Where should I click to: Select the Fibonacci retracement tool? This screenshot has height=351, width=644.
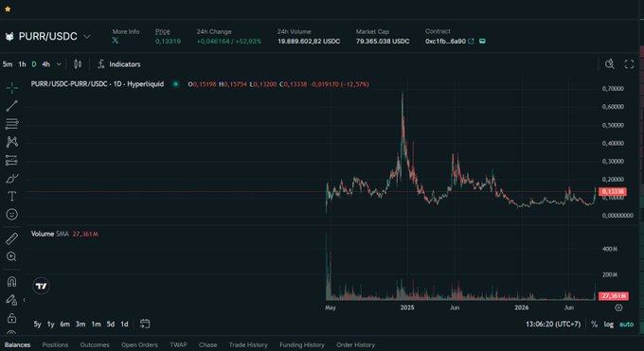click(x=12, y=124)
